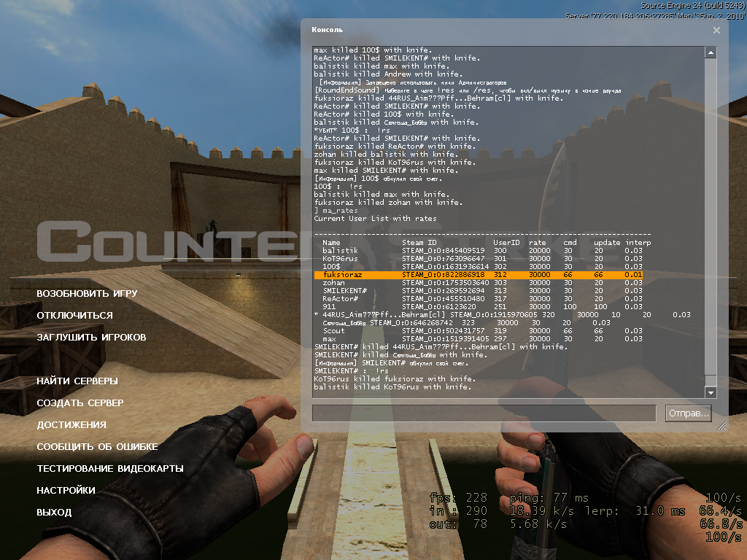The height and width of the screenshot is (560, 747).
Task: Click the console scrollbar down arrow
Action: click(x=711, y=392)
